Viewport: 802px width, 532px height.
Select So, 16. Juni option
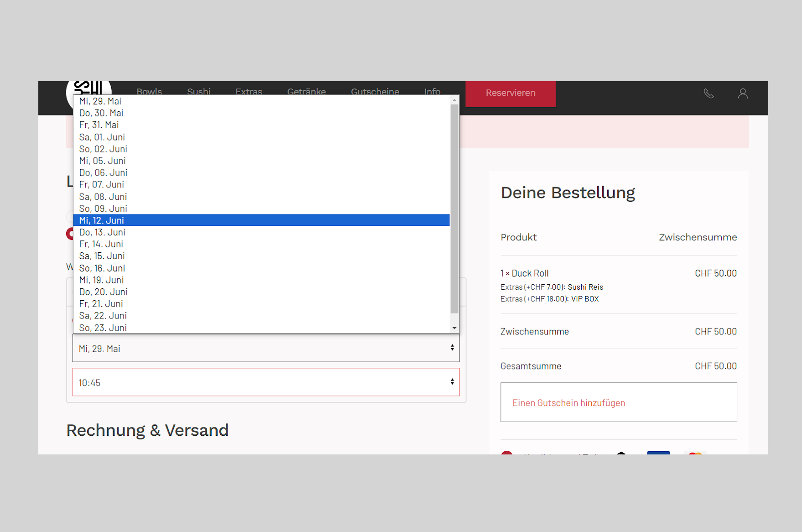(261, 268)
